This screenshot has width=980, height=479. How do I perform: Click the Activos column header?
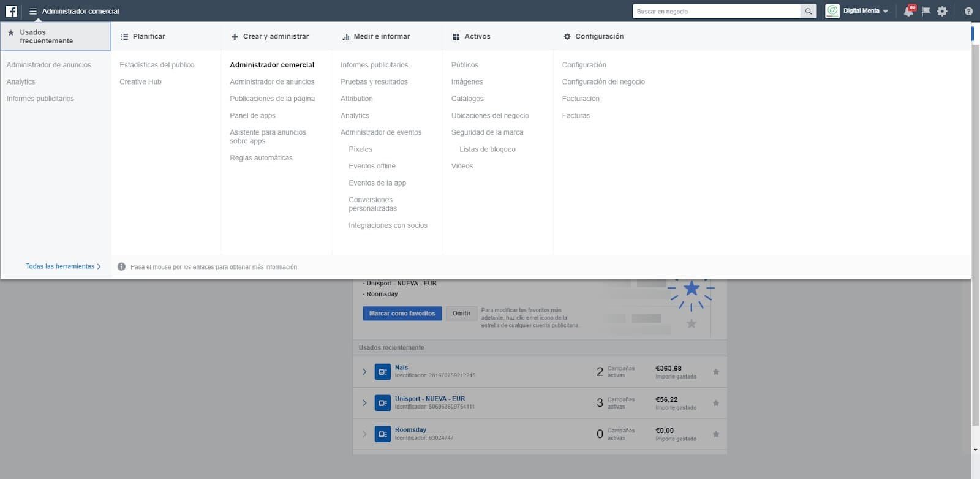[472, 36]
